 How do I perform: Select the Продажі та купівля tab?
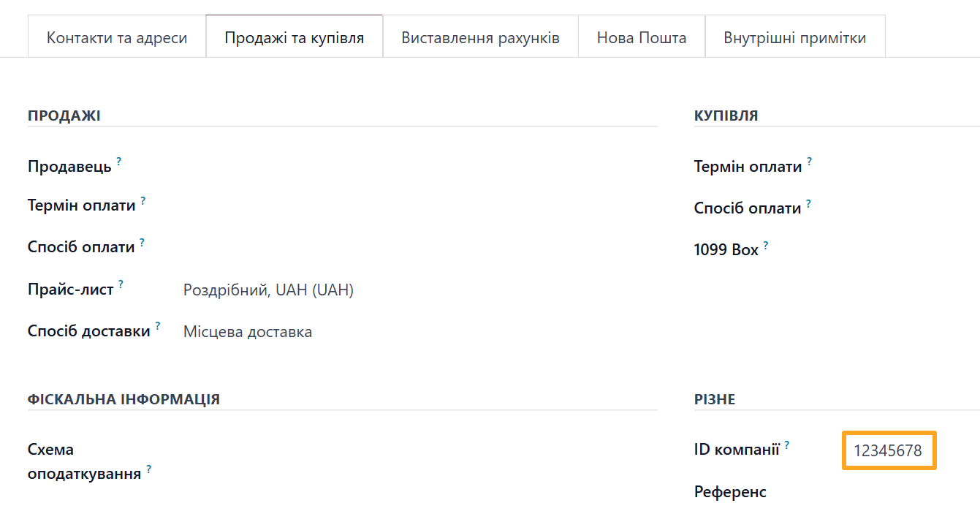click(294, 36)
